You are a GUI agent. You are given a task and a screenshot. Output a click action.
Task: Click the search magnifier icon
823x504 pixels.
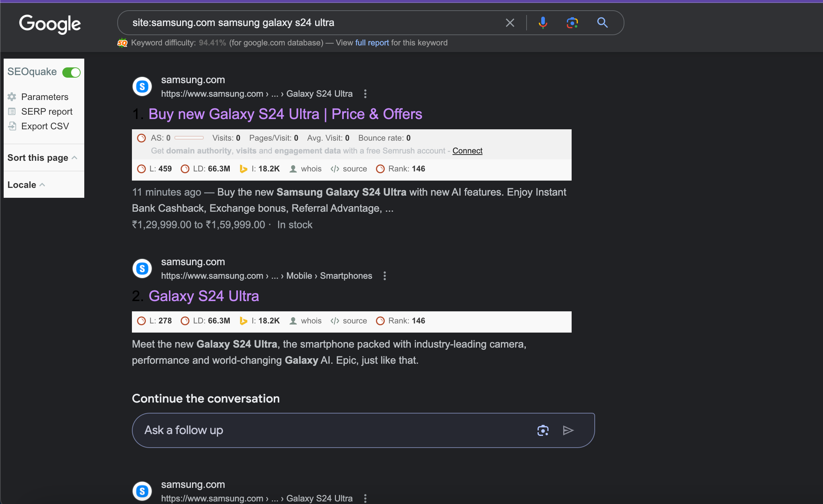tap(602, 23)
